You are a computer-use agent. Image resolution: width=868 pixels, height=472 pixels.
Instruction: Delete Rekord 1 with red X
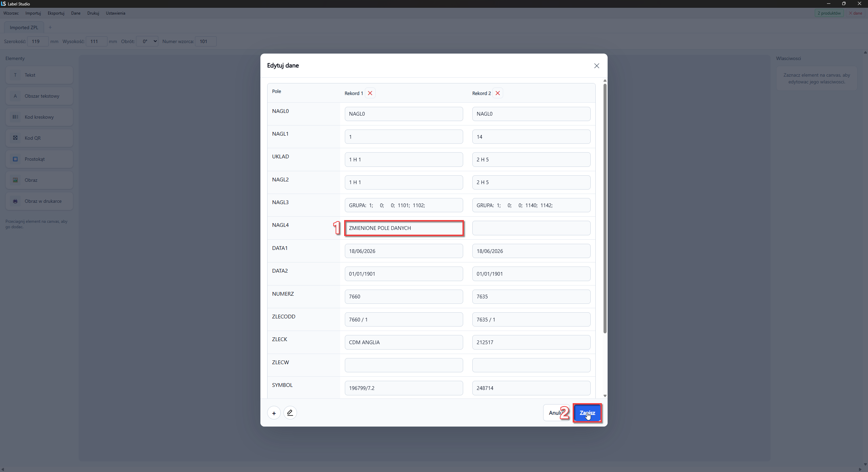click(370, 93)
